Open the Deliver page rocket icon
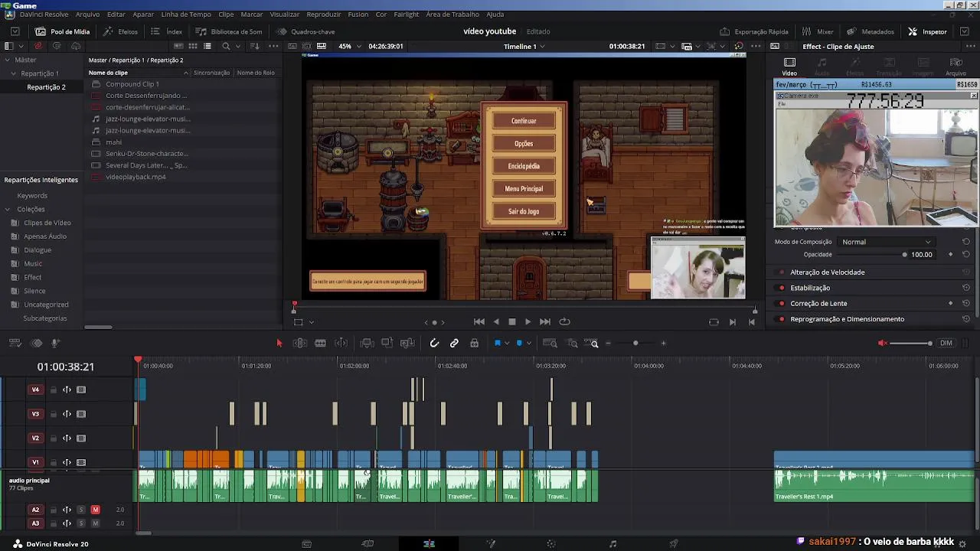This screenshot has height=551, width=980. pos(674,544)
